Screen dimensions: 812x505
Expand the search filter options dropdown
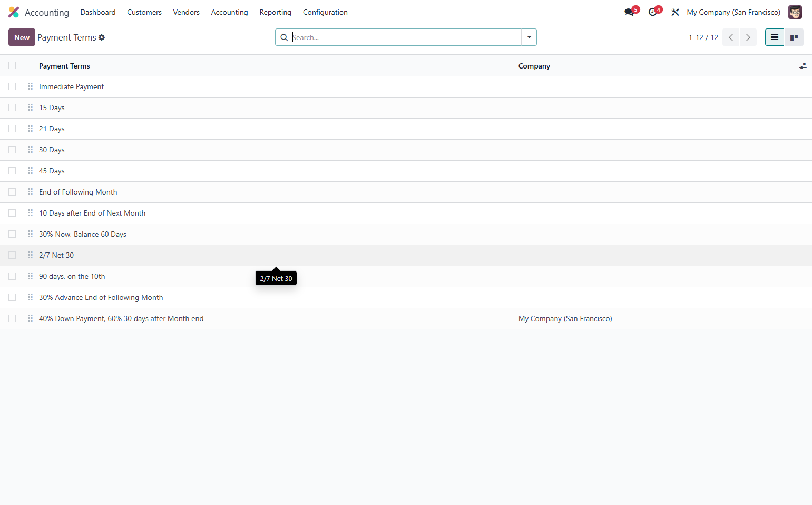[x=529, y=37]
